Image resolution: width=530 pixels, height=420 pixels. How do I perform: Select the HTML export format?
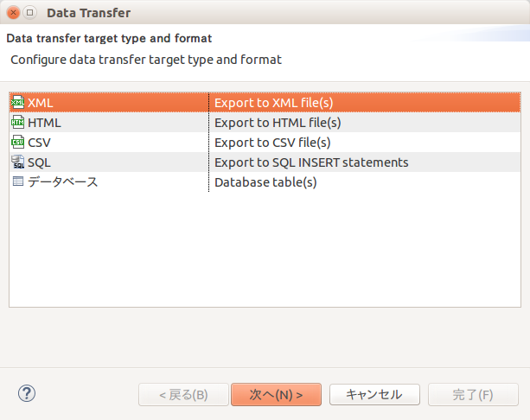pos(265,123)
